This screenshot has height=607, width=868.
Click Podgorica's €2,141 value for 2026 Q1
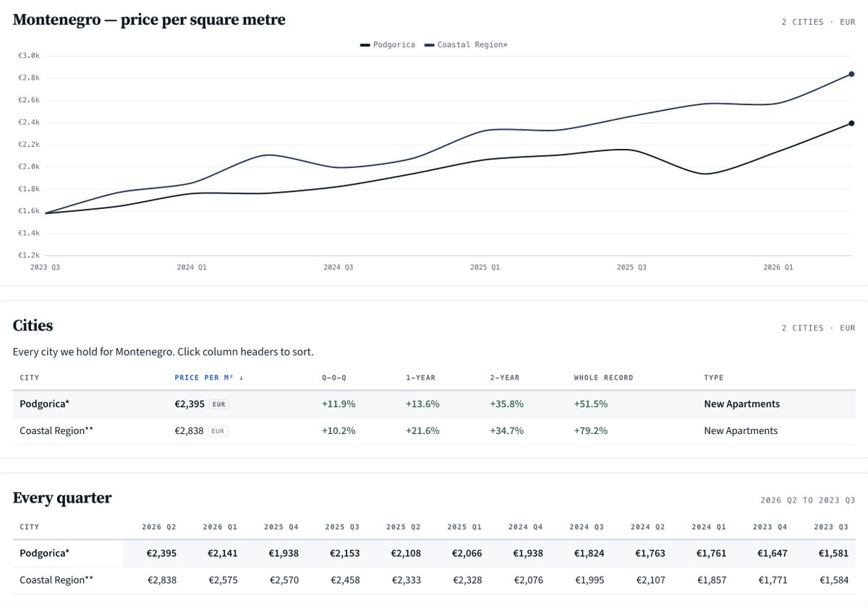click(222, 553)
